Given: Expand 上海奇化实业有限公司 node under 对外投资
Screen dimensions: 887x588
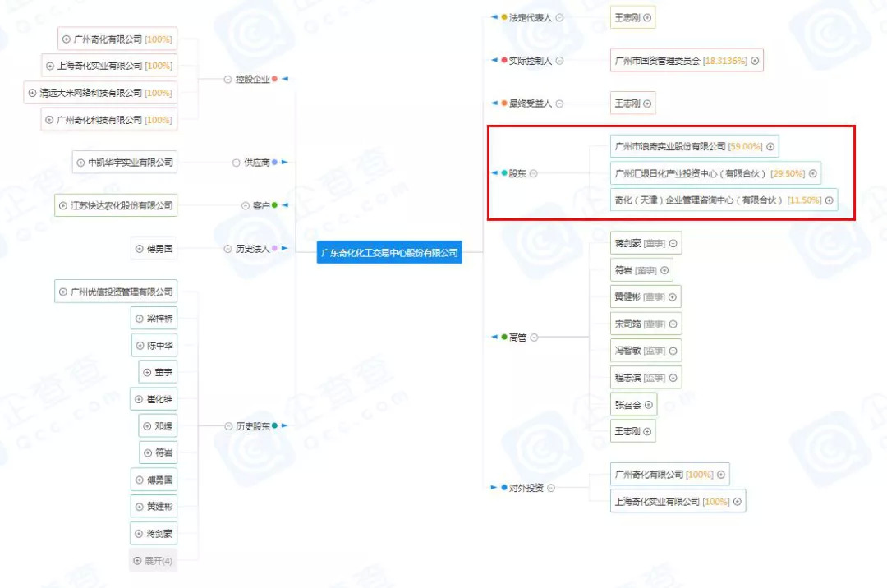Looking at the screenshot, I should click(x=737, y=502).
